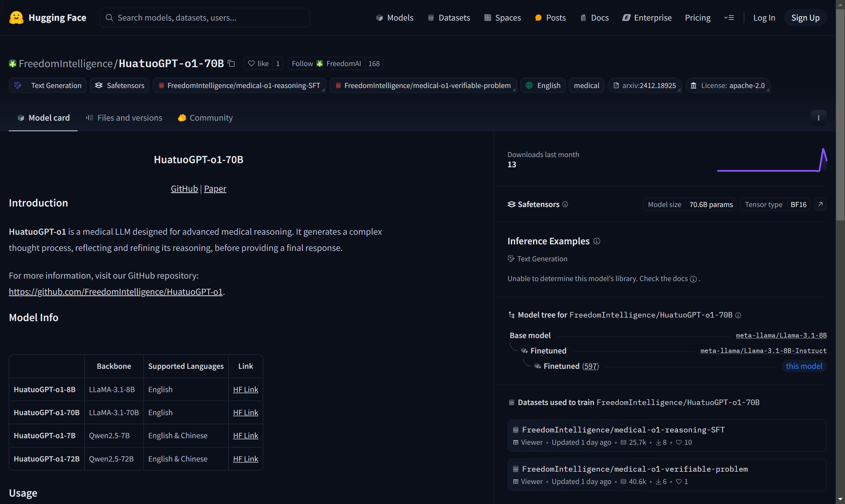Click Model tree info icon
This screenshot has width=845, height=504.
(738, 315)
